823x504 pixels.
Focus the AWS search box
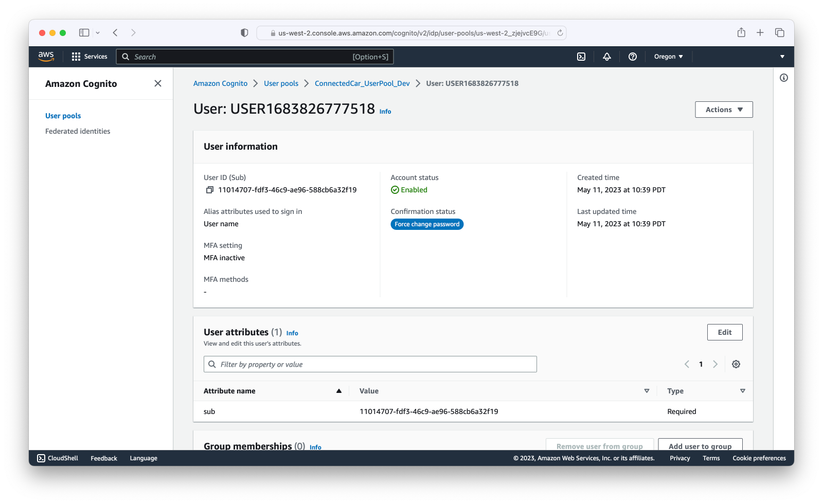[255, 57]
